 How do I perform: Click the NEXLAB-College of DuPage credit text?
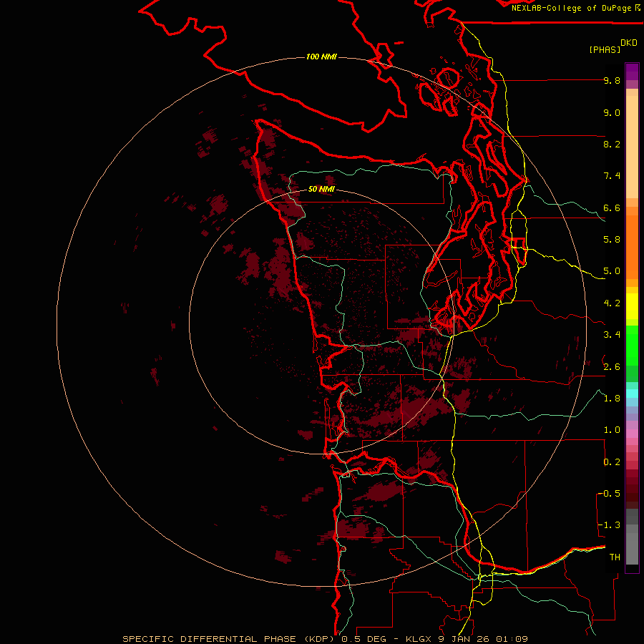572,8
